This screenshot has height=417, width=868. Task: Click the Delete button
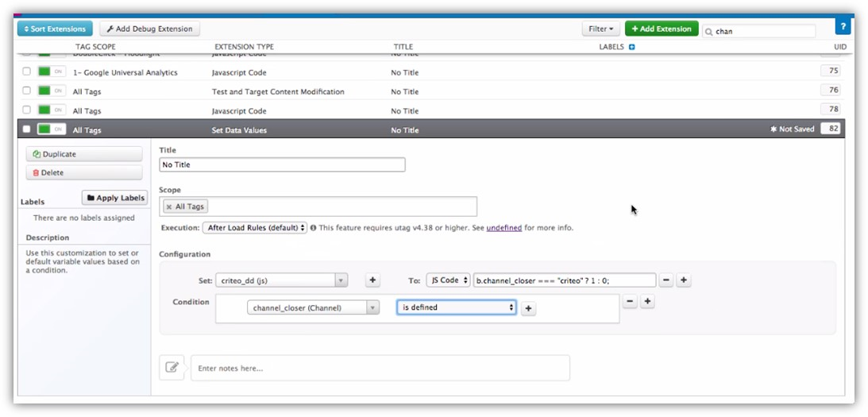click(84, 172)
